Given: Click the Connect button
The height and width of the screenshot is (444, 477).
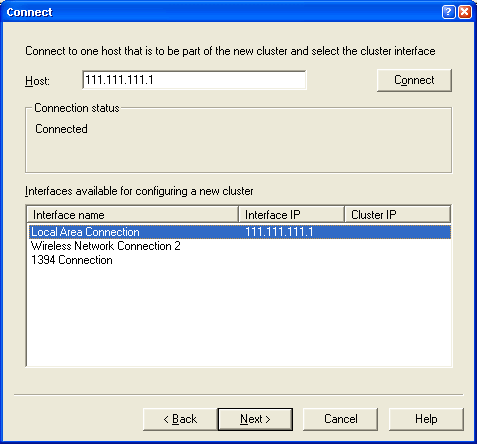Looking at the screenshot, I should point(414,80).
